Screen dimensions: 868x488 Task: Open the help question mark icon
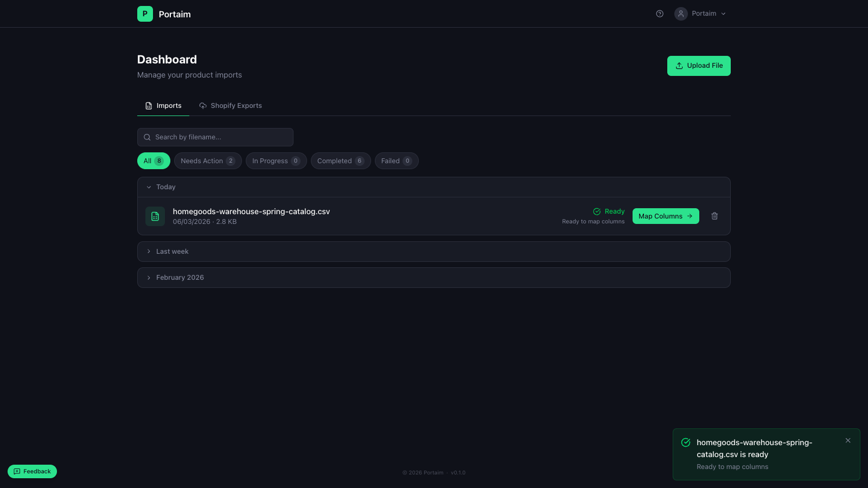click(x=659, y=14)
